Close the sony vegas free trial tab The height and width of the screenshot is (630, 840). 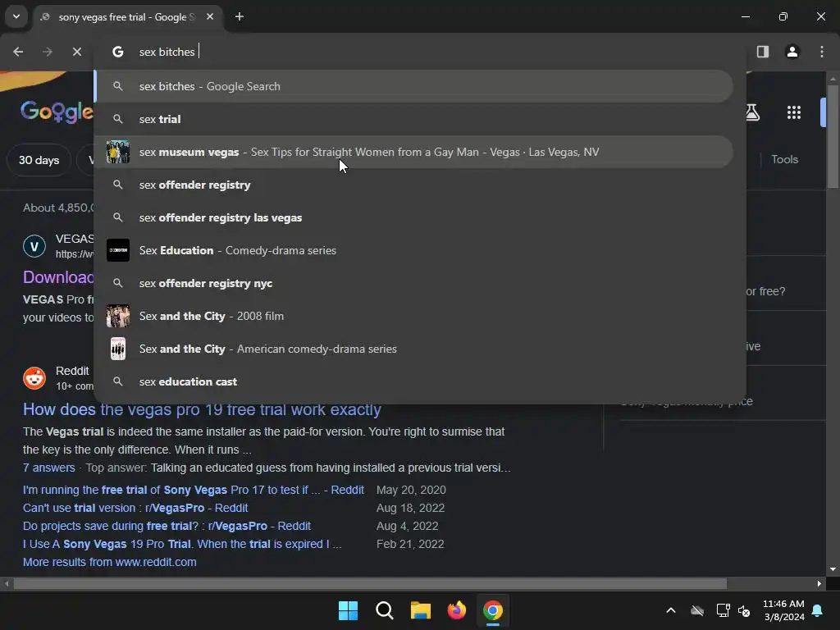click(x=210, y=17)
